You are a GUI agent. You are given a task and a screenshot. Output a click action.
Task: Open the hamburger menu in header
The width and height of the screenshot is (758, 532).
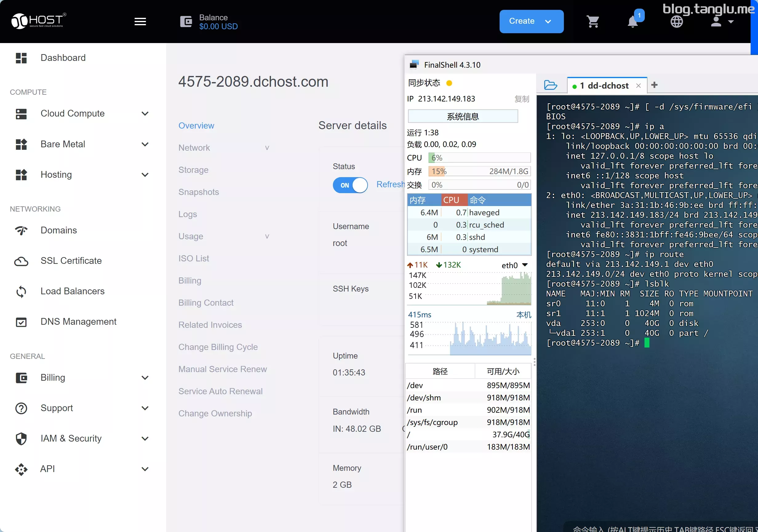tap(140, 22)
